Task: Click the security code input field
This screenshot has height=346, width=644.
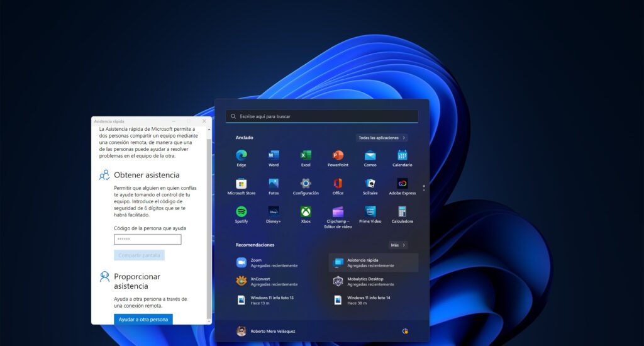Action: 147,239
